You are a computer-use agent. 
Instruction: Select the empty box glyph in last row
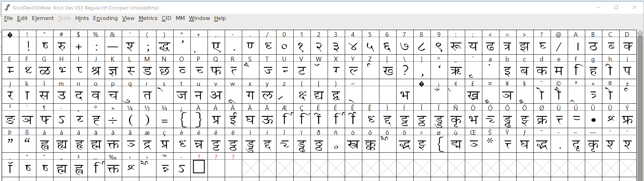coord(199,167)
